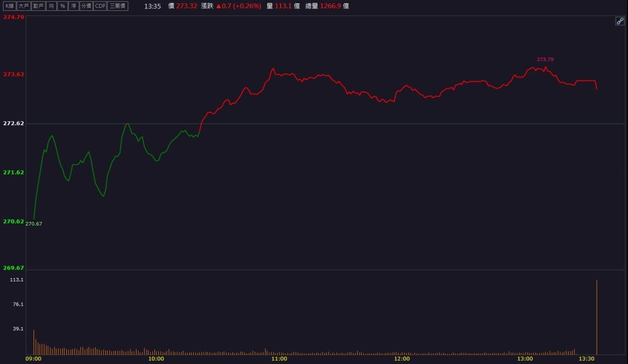Click the 273.79 intraday high label
The width and height of the screenshot is (628, 364).
[x=545, y=59]
